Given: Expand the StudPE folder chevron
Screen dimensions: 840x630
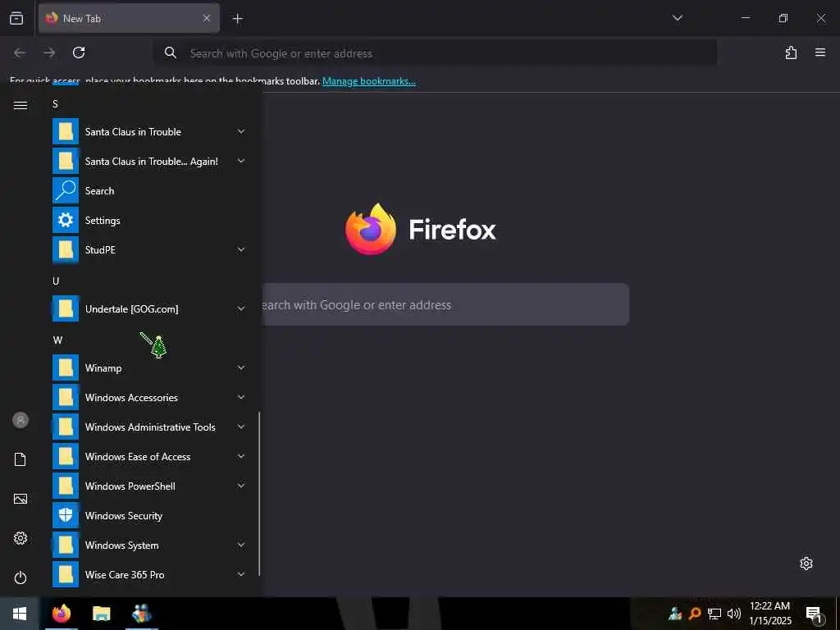Looking at the screenshot, I should click(241, 249).
